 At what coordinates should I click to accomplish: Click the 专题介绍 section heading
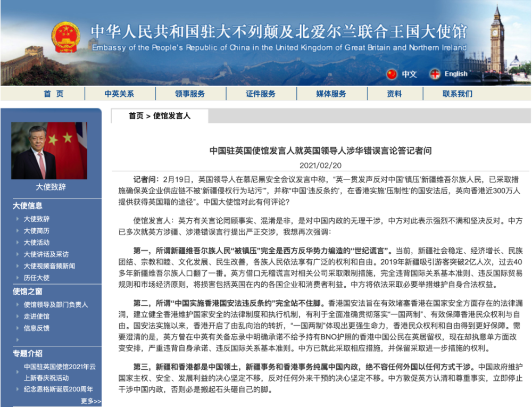[28, 353]
